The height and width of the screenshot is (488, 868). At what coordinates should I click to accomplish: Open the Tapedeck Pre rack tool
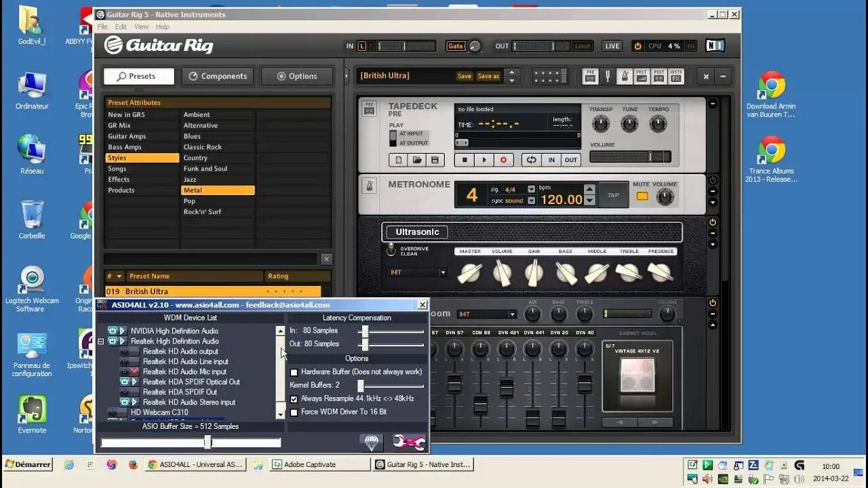pos(590,77)
